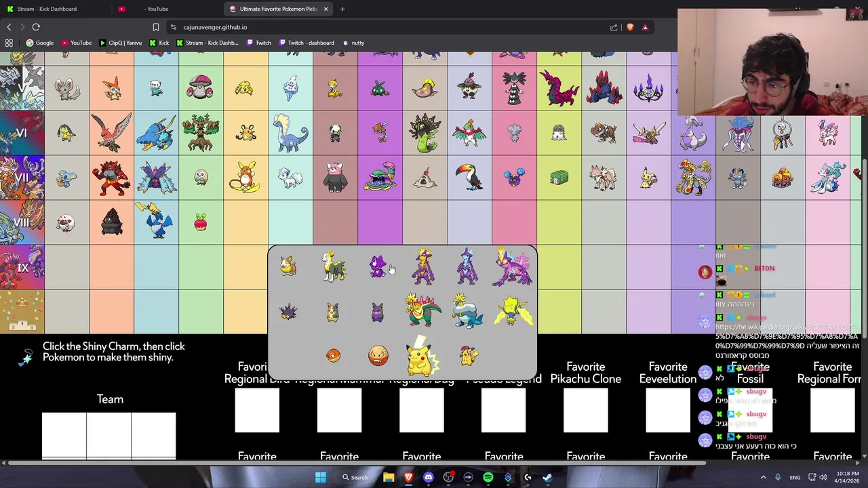Select Toucannon in the Gen VII row

[x=469, y=178]
